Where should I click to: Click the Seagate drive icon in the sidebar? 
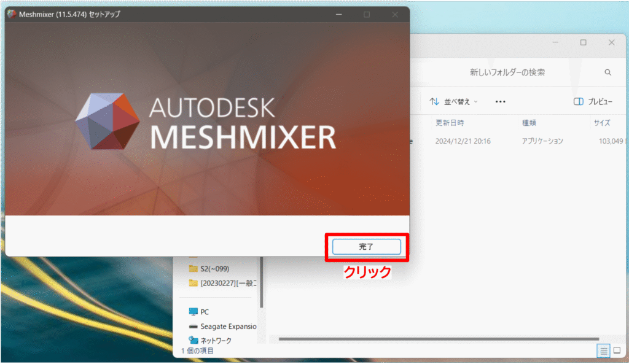(193, 327)
